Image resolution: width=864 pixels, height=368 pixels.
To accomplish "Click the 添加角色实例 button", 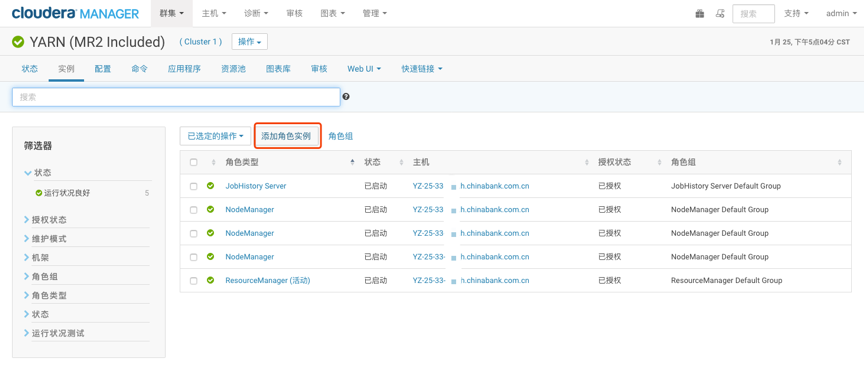I will pos(286,136).
